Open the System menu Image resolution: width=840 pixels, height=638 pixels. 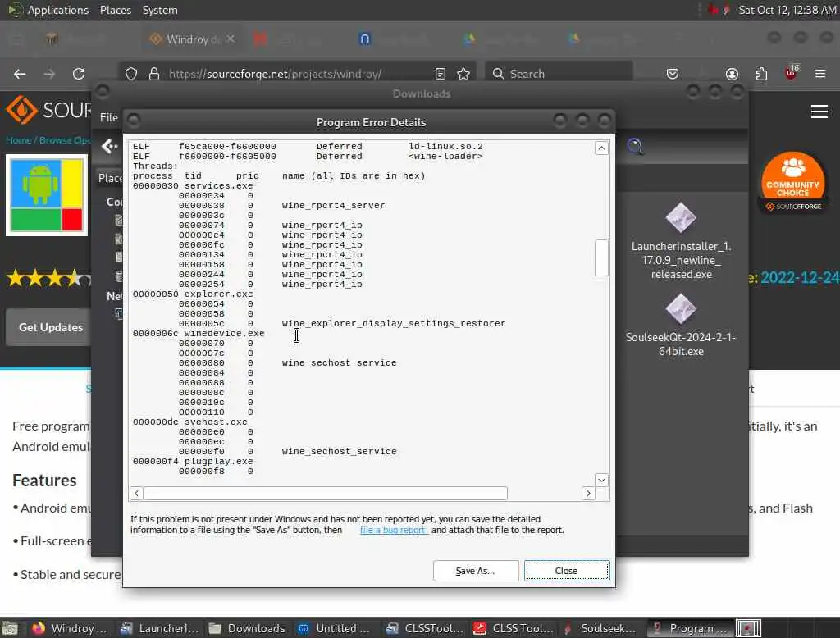[x=160, y=10]
